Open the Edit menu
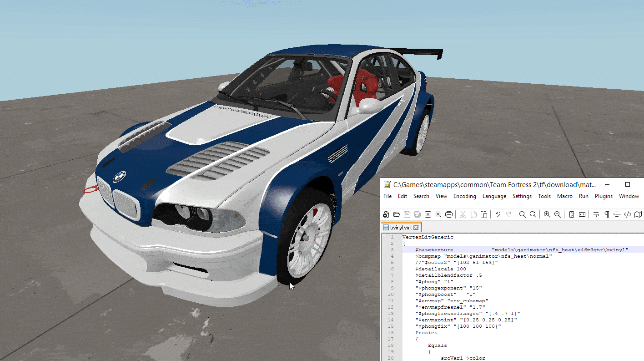This screenshot has width=644, height=361. pos(402,196)
